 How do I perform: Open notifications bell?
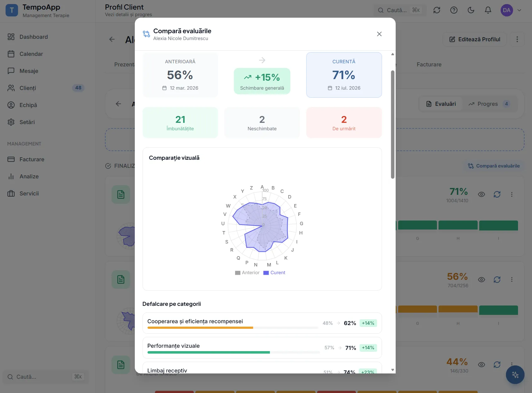(488, 10)
